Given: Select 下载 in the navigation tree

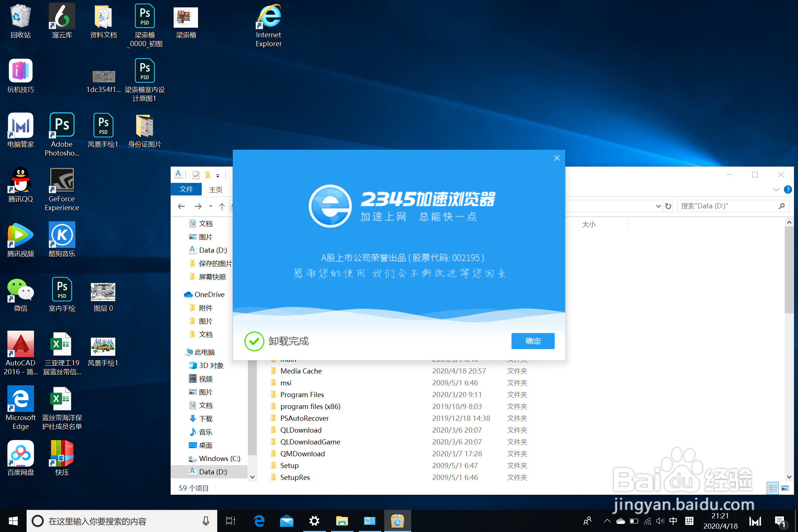Looking at the screenshot, I should click(205, 419).
